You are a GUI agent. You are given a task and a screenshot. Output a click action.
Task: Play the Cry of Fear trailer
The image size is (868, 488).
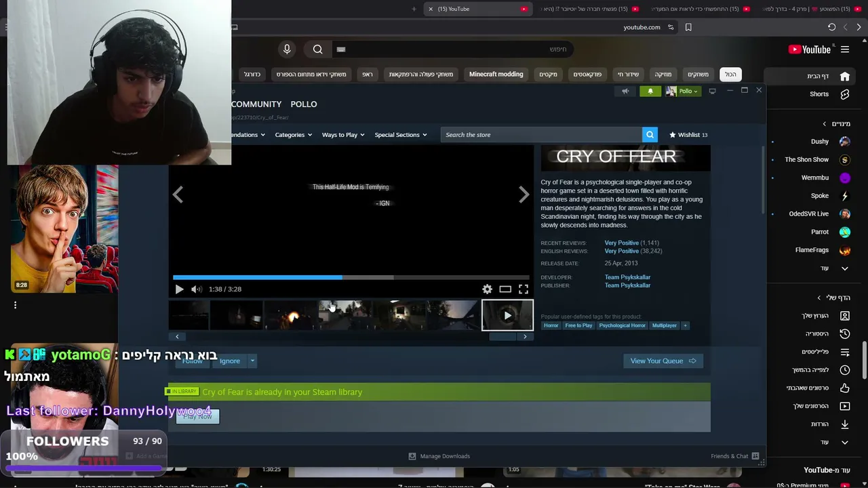click(179, 289)
